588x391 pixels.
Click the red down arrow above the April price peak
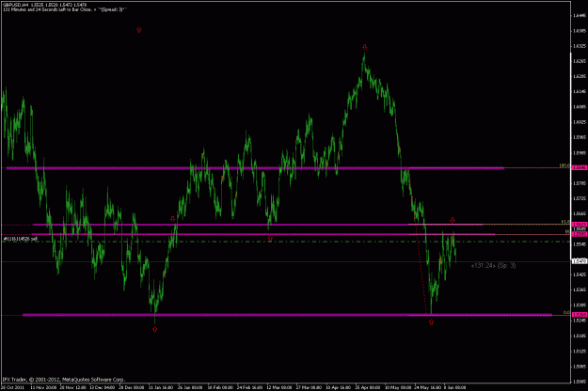pyautogui.click(x=365, y=47)
